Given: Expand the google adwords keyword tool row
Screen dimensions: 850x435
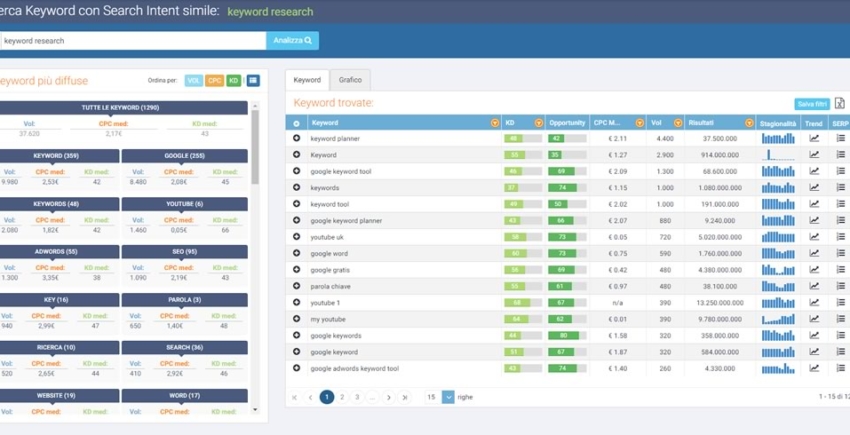Looking at the screenshot, I should (x=297, y=368).
